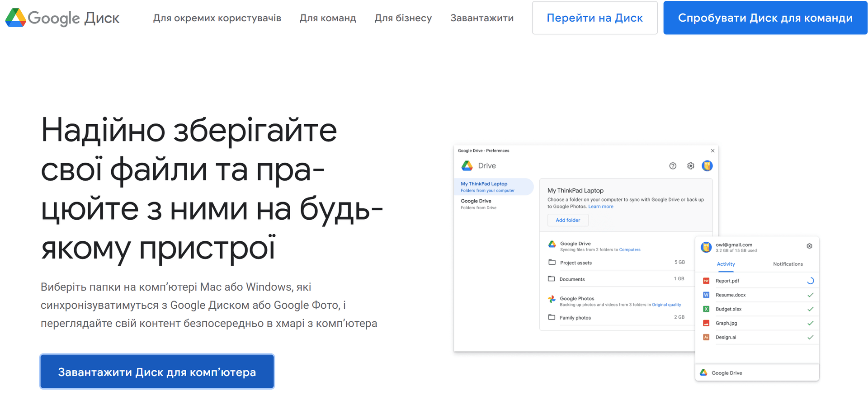The height and width of the screenshot is (414, 868).
Task: Click the Family photos folder icon
Action: [x=552, y=317]
